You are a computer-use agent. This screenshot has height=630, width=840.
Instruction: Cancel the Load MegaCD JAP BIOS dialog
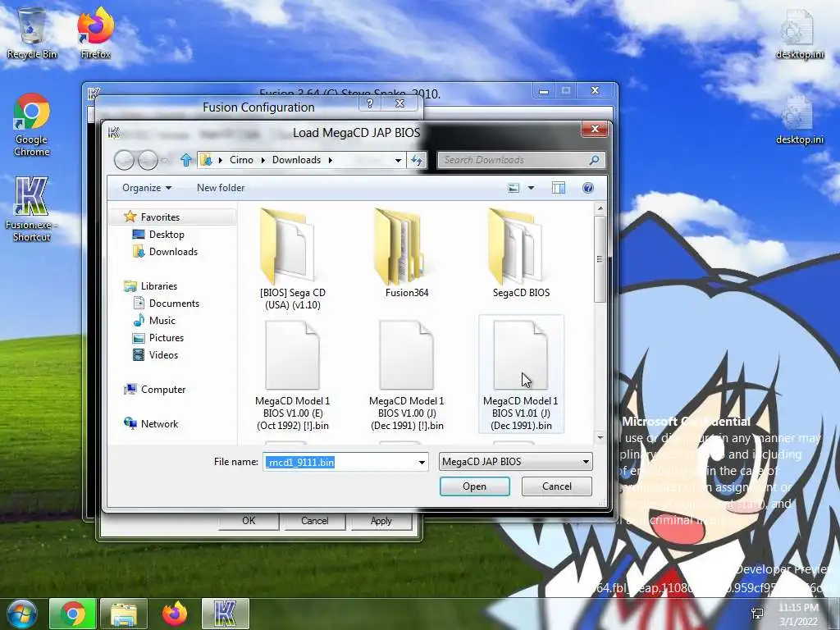[x=557, y=486]
